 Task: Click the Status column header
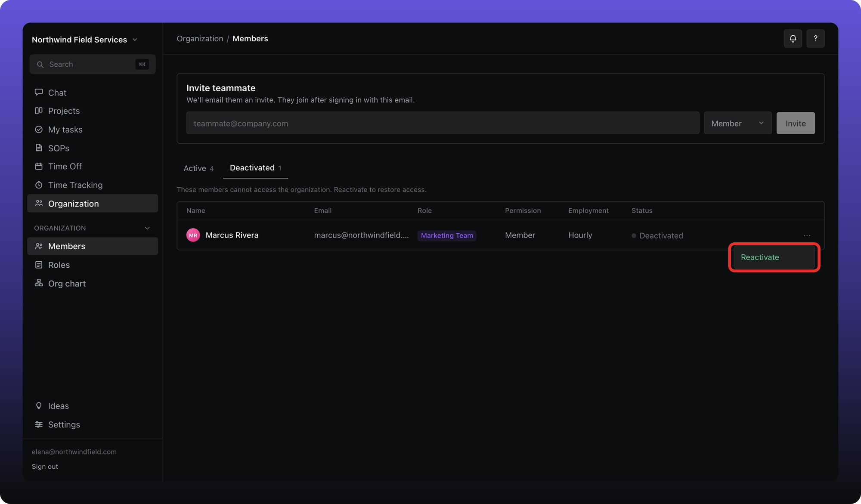[x=642, y=210]
